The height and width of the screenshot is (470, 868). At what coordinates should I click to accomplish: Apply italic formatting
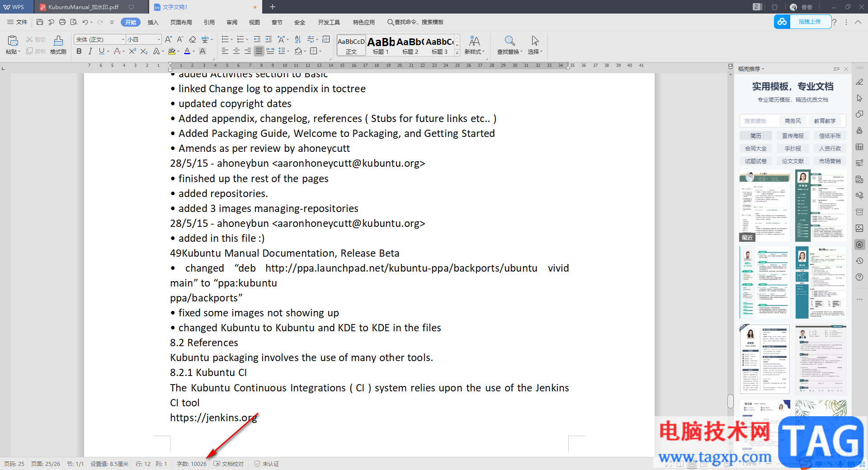click(x=90, y=51)
